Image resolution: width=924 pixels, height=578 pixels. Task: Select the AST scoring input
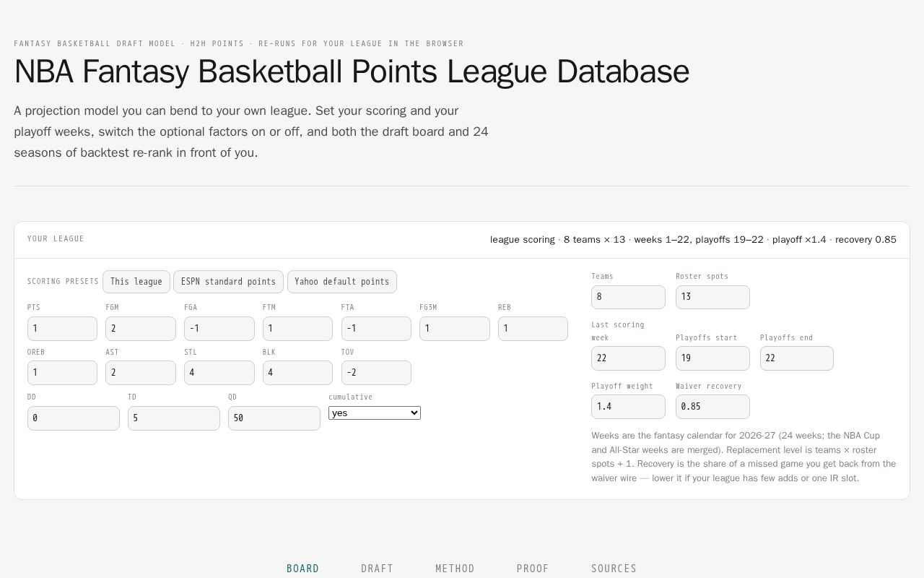coord(141,373)
